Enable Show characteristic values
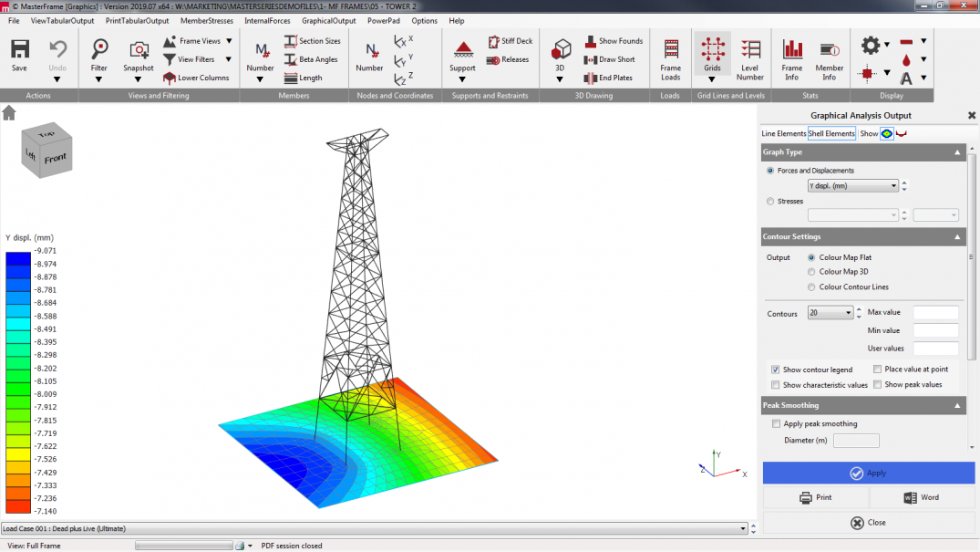This screenshot has width=980, height=552. 776,385
